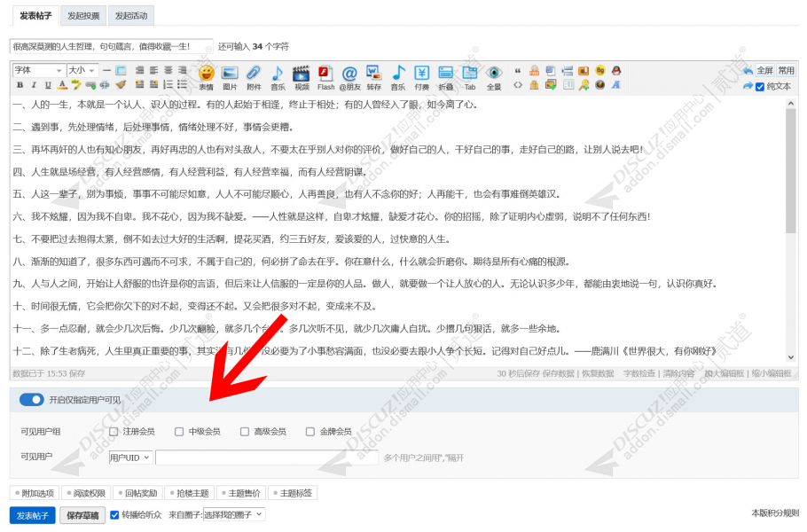The height and width of the screenshot is (532, 807).
Task: Click the editor vertical scrollbar
Action: 791,231
